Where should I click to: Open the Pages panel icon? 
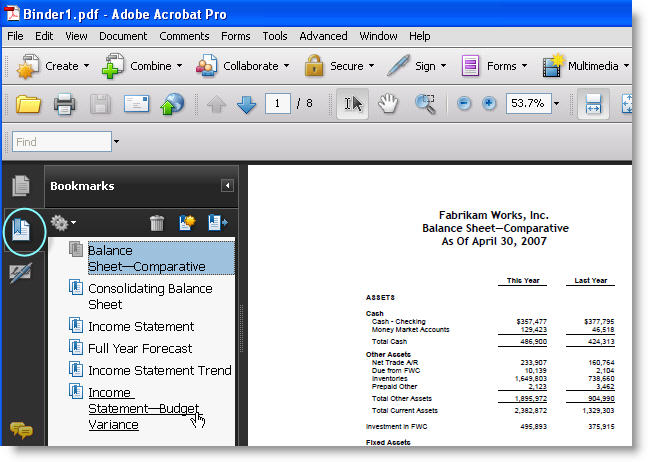point(21,186)
